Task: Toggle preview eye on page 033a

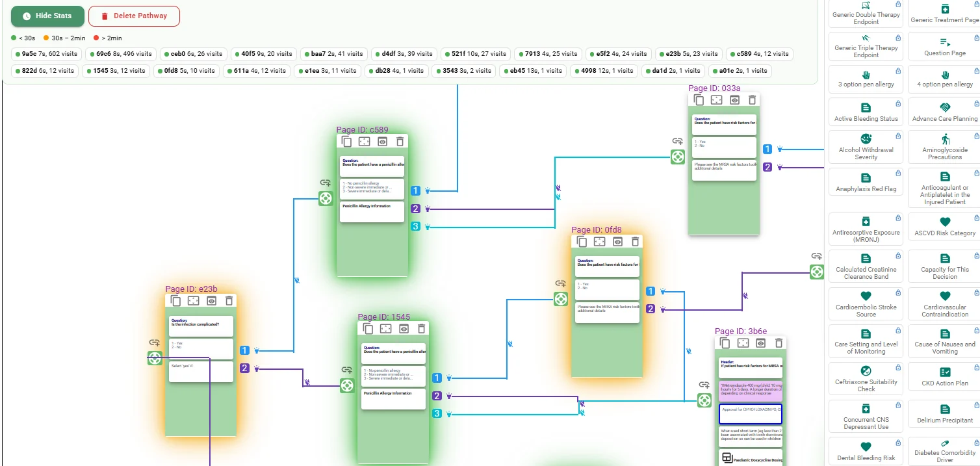Action: (x=735, y=99)
